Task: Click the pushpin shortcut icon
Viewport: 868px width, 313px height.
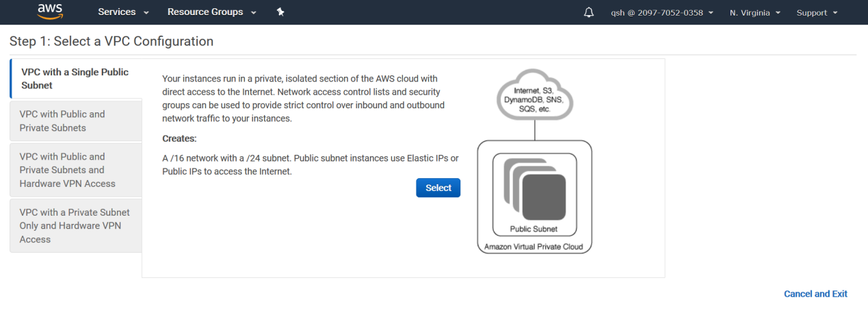Action: (280, 12)
